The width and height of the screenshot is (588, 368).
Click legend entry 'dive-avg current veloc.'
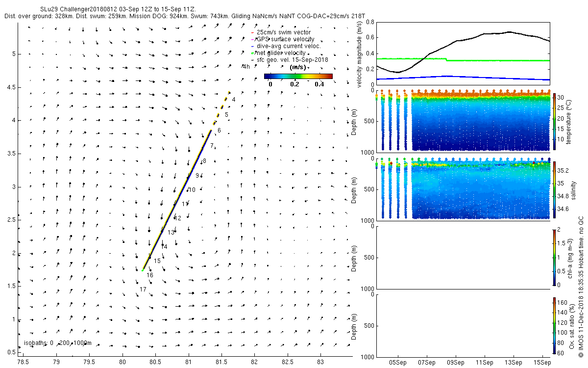(289, 46)
